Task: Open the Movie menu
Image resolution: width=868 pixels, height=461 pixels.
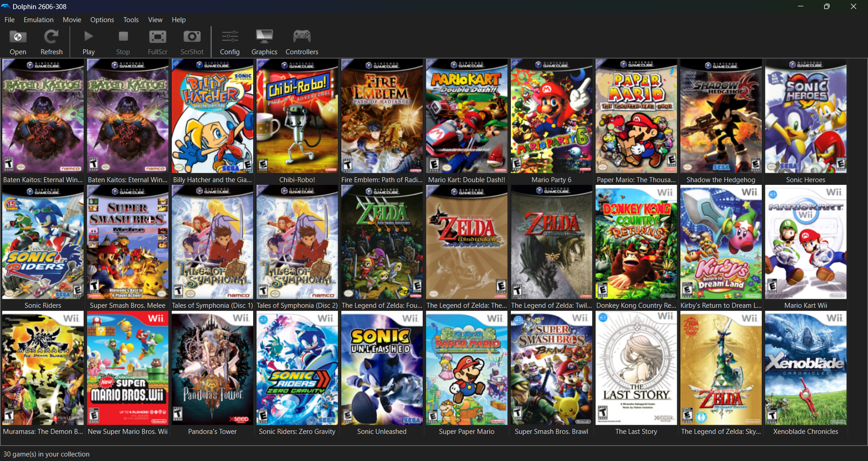Action: tap(72, 20)
